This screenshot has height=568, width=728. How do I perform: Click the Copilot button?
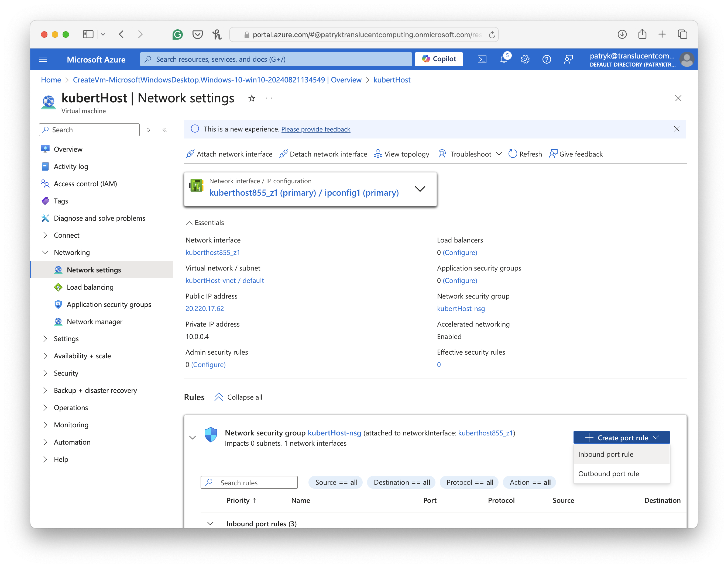tap(439, 59)
